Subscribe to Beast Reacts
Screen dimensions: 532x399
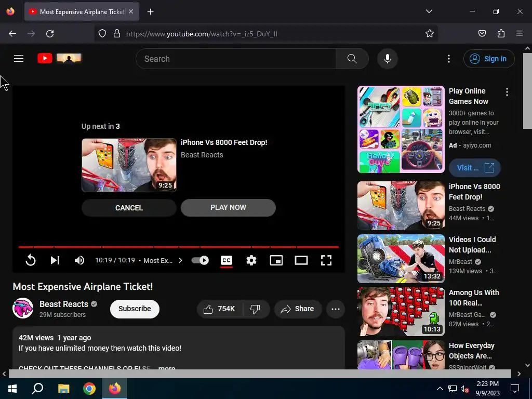click(135, 309)
